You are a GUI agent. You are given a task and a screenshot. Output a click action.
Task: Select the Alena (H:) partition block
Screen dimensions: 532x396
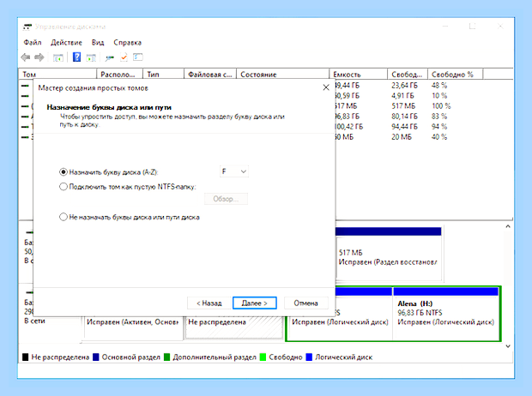[x=446, y=313]
